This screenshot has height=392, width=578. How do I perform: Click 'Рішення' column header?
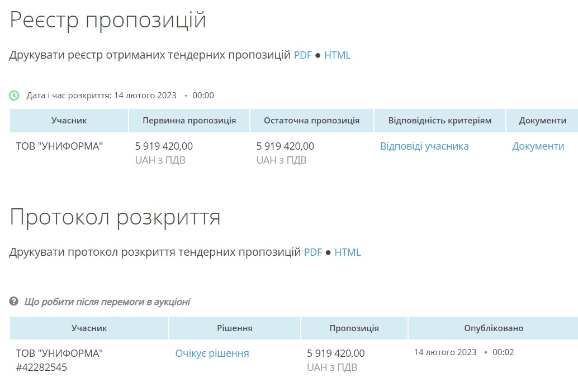[x=234, y=328]
